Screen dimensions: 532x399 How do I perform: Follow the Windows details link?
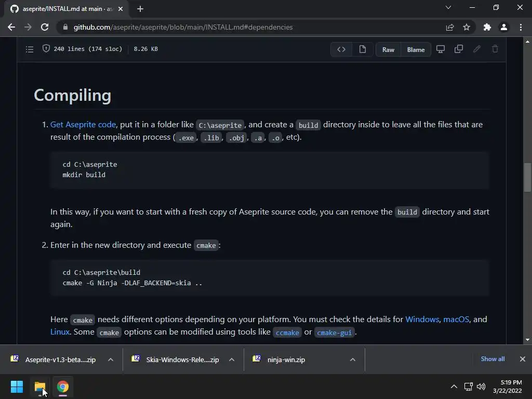422,320
